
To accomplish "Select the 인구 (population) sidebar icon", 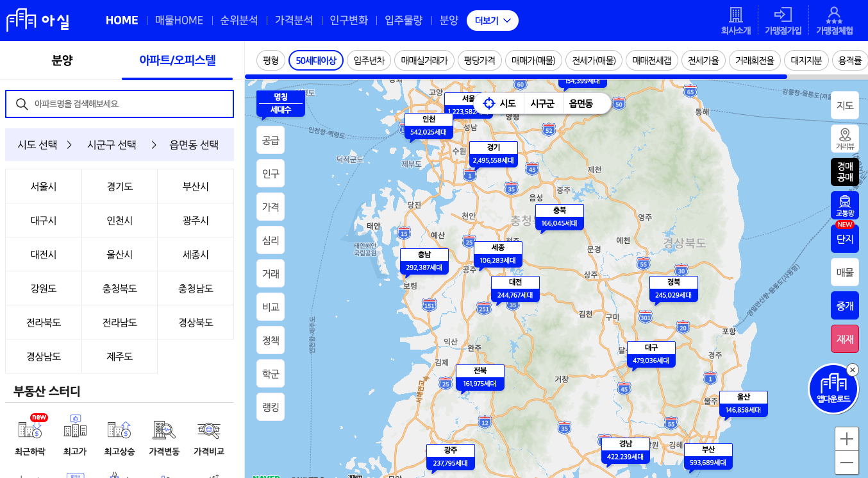I will (270, 173).
